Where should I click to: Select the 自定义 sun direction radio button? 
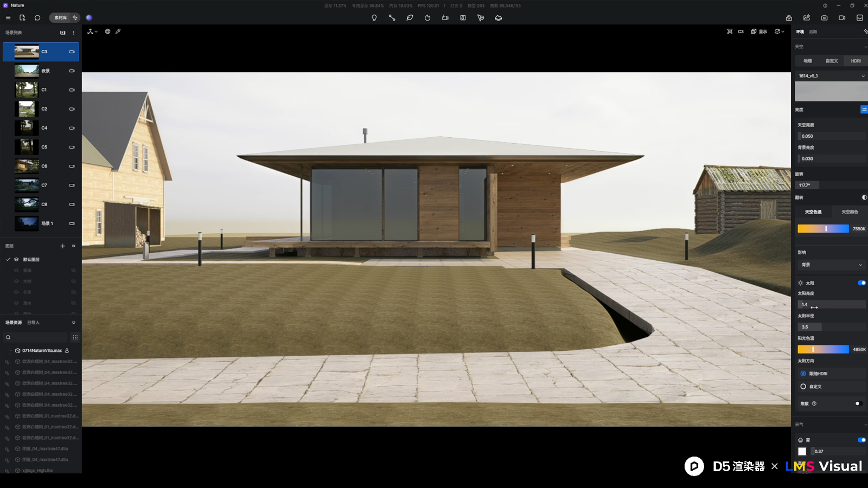click(x=803, y=387)
